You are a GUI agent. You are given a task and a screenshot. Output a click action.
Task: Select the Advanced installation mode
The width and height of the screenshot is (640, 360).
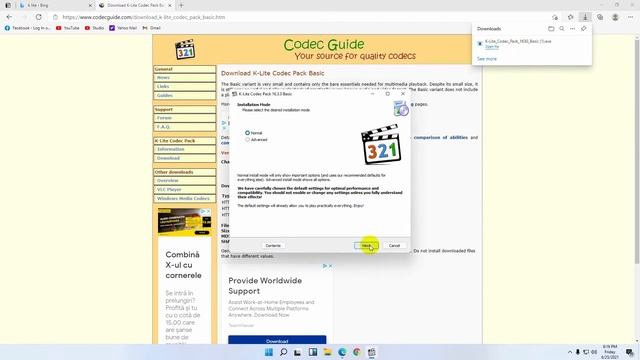click(x=256, y=140)
